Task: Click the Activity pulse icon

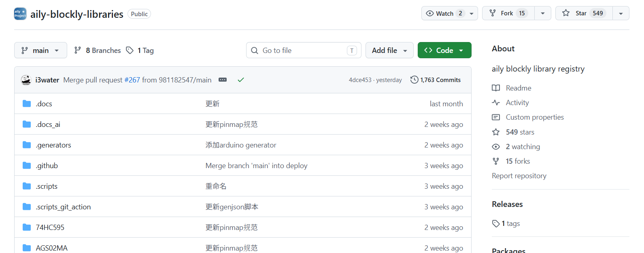Action: point(496,103)
